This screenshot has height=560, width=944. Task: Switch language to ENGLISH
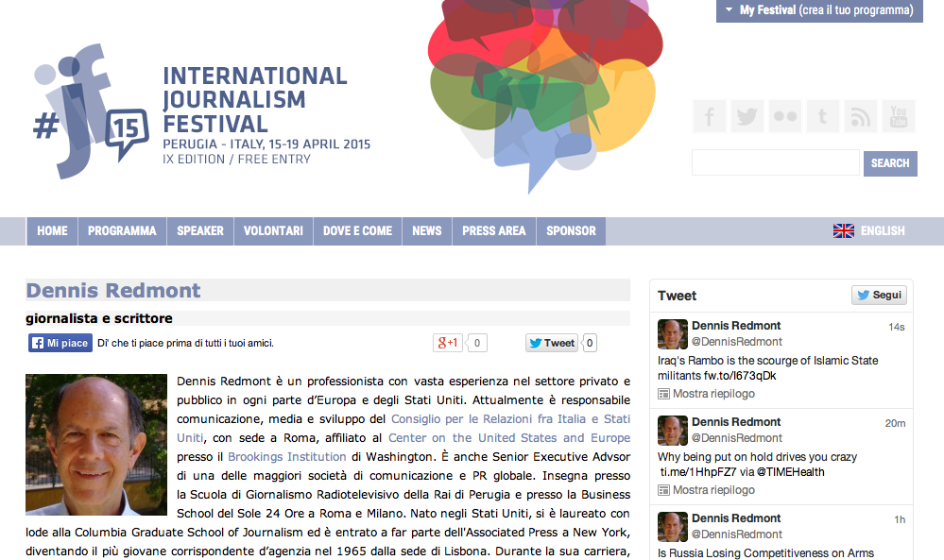(883, 231)
